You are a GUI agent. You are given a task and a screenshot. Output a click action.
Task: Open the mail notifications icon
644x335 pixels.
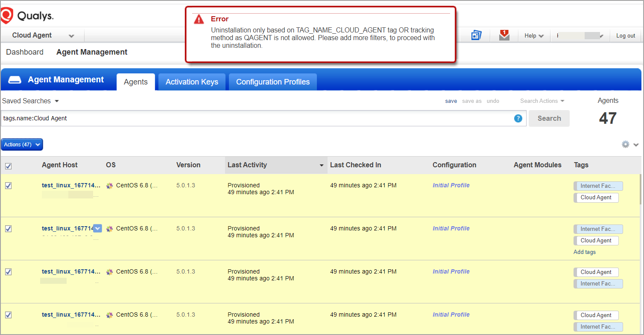click(504, 35)
